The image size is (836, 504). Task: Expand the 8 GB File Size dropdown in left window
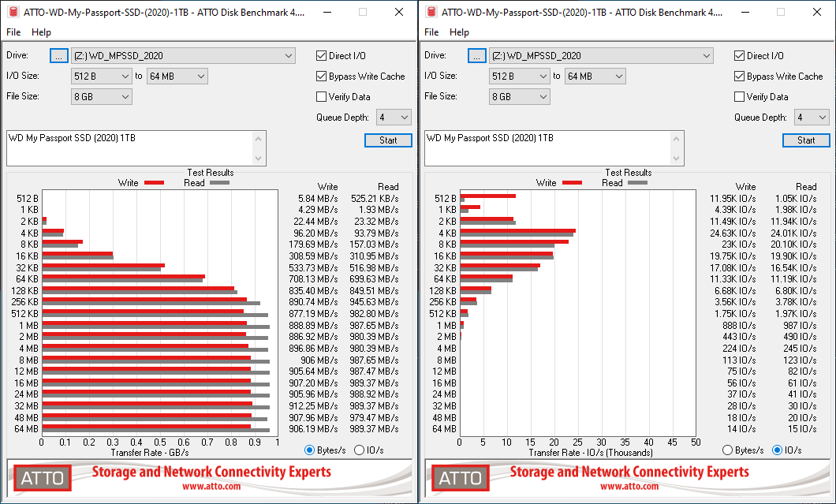tap(125, 97)
